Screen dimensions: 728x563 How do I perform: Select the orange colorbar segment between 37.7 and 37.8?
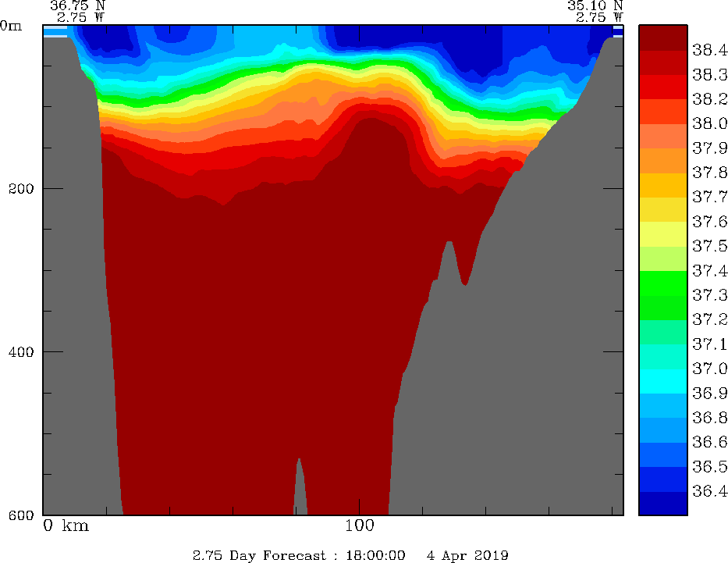click(x=663, y=185)
